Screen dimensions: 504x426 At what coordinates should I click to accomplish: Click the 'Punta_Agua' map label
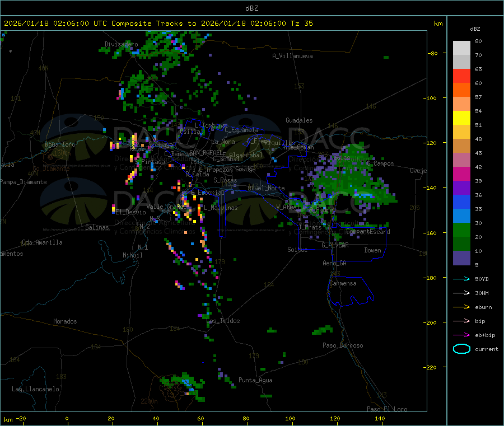click(255, 380)
